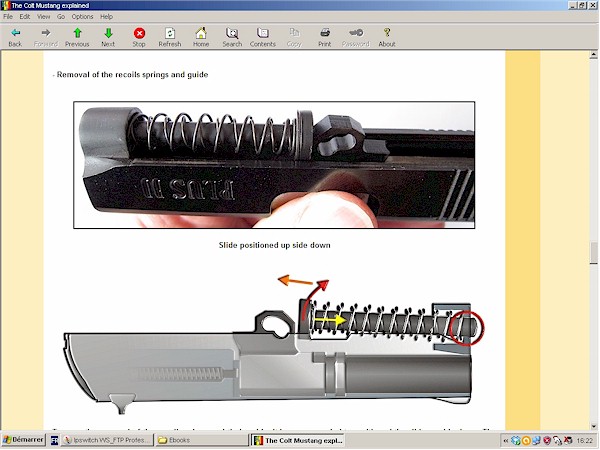
Task: Restore the Colt Mustang window
Action: pos(582,5)
